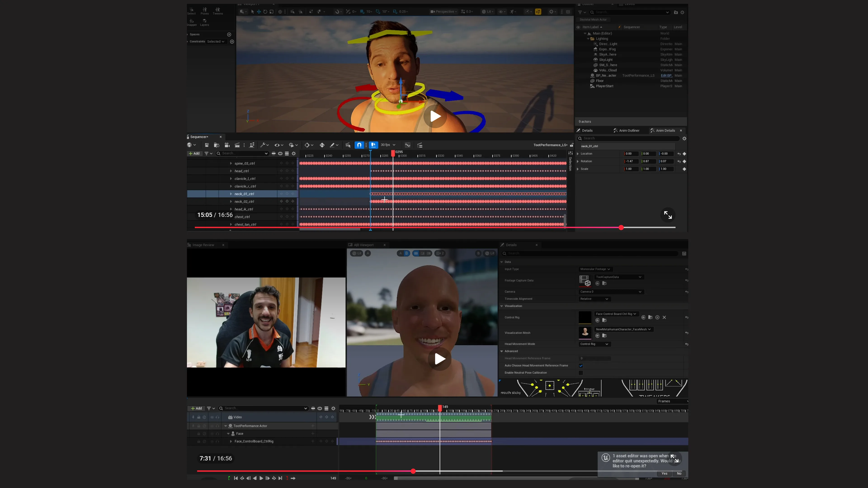Click Yes on the re-open asset notification
The width and height of the screenshot is (868, 488).
(664, 474)
